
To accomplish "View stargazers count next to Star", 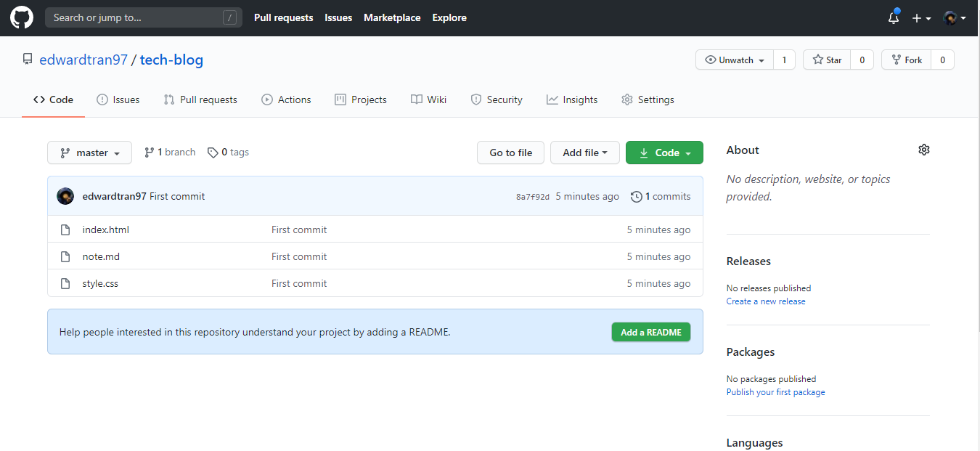I will coord(862,60).
